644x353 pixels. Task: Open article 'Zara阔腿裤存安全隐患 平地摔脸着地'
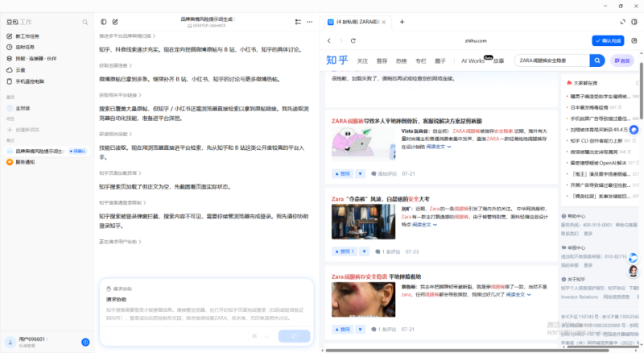(376, 277)
